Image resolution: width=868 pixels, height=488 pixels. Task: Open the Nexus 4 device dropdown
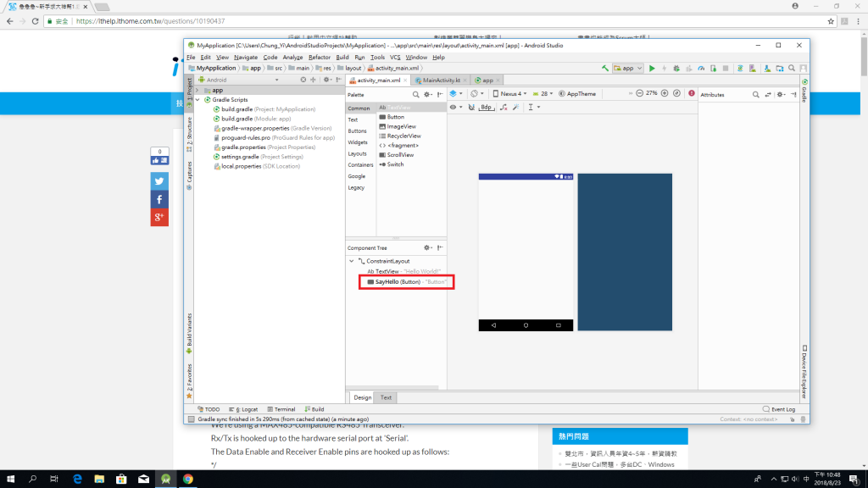(x=509, y=93)
